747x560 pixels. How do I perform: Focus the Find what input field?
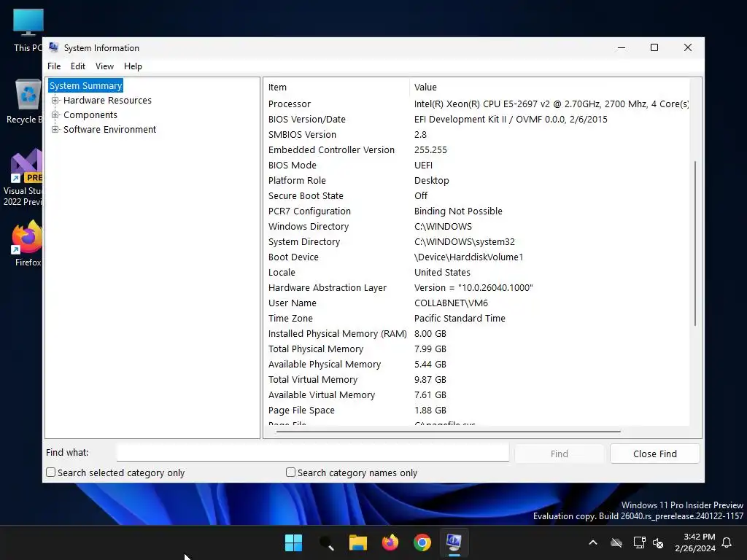pyautogui.click(x=312, y=452)
